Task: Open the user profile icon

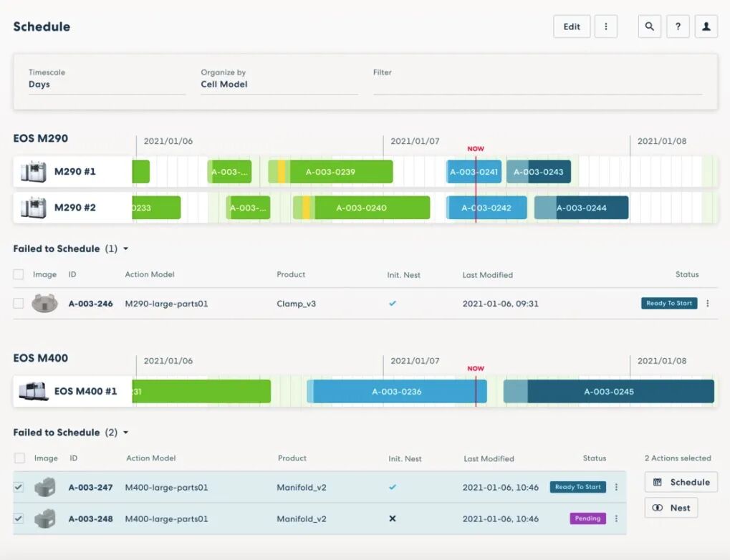Action: [x=706, y=26]
